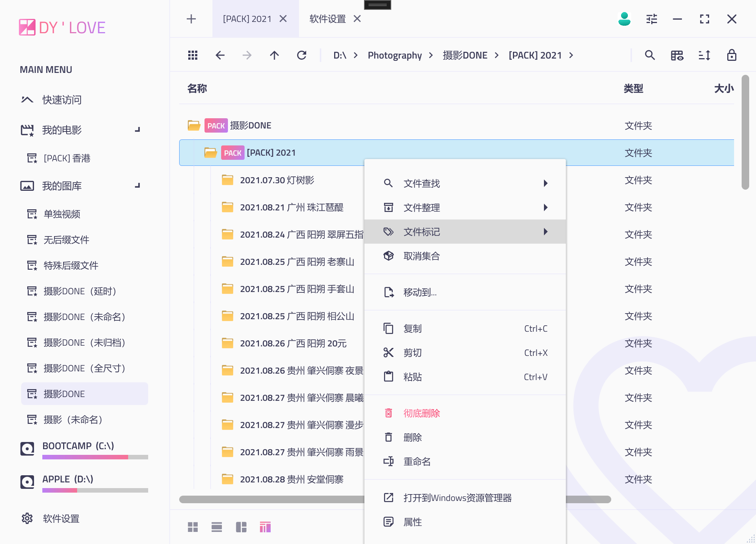Select 复制 from the context menu
The image size is (756, 544).
465,328
